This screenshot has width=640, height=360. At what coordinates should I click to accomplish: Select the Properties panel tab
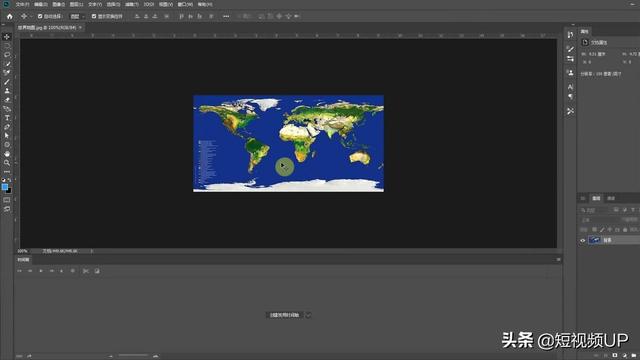point(585,31)
